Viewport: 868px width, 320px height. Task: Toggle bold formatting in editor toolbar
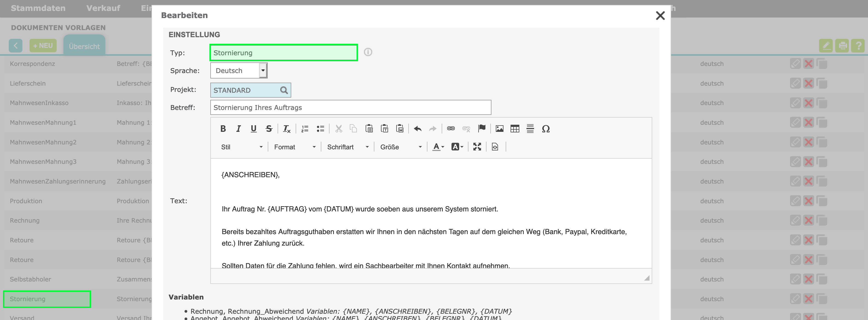(223, 129)
